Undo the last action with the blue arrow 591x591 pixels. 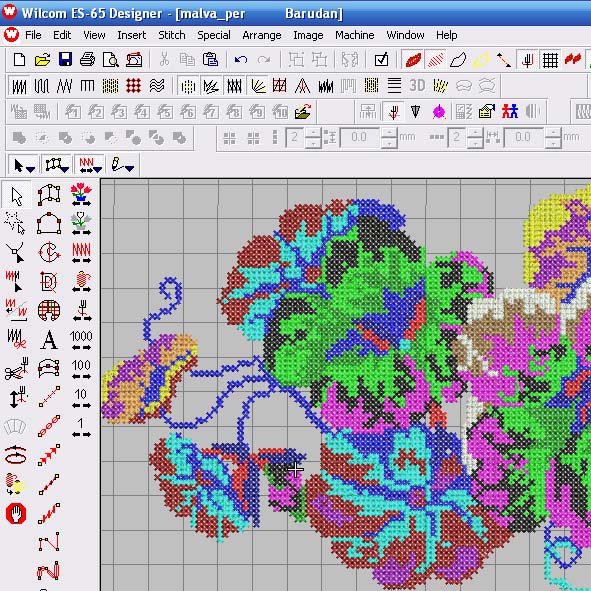240,60
